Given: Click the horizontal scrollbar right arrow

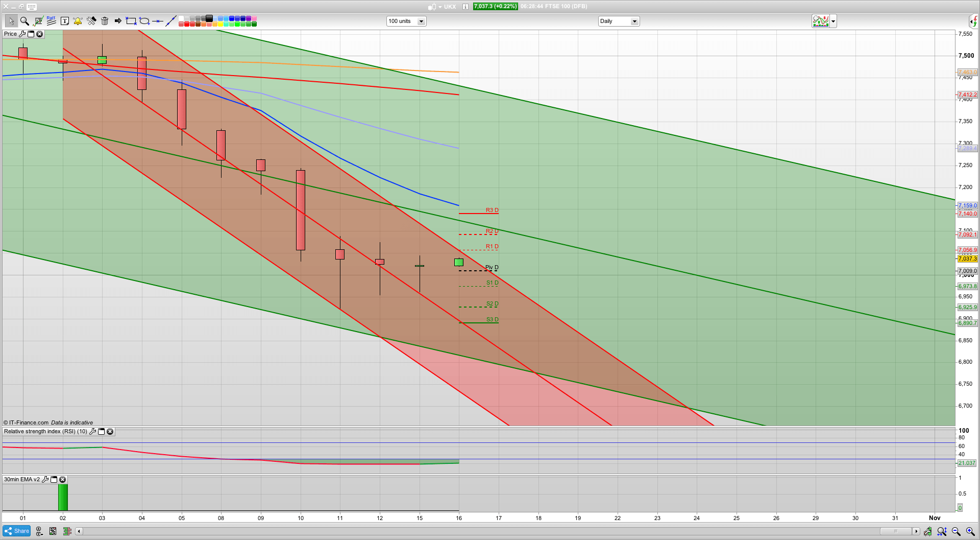Looking at the screenshot, I should tap(916, 531).
